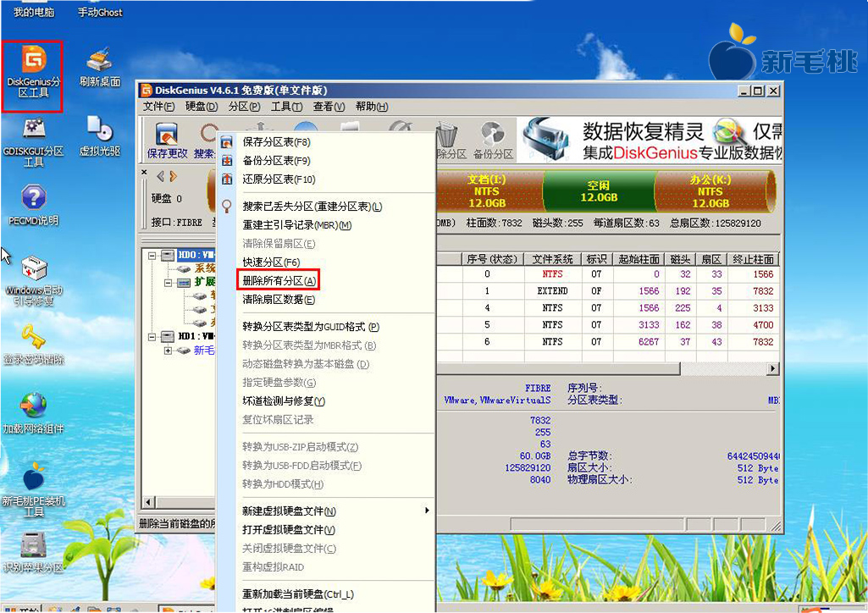
Task: Collapse the HD1 disk tree node
Action: pyautogui.click(x=152, y=336)
